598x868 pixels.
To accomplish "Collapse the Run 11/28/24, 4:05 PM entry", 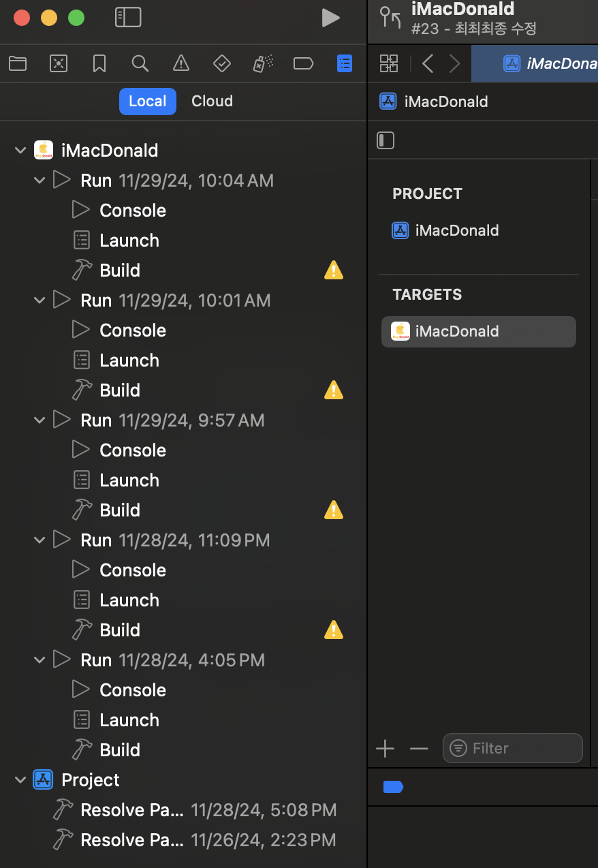I will click(39, 660).
